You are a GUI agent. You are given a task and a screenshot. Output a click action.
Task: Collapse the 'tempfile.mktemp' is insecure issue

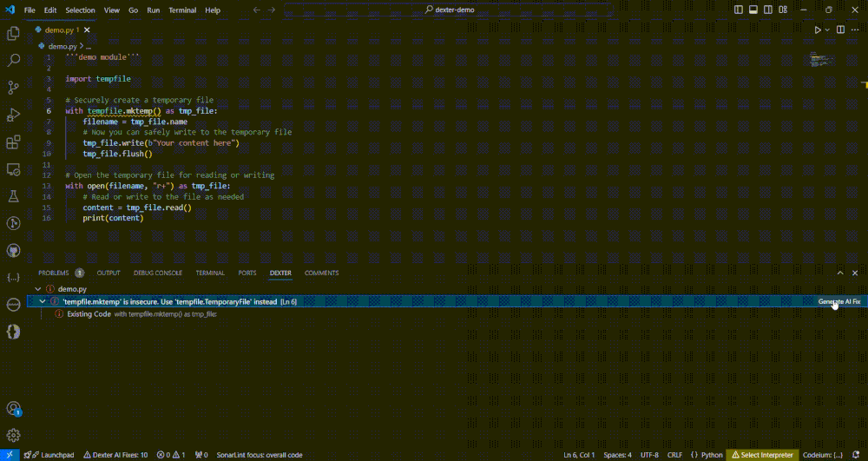(x=43, y=301)
